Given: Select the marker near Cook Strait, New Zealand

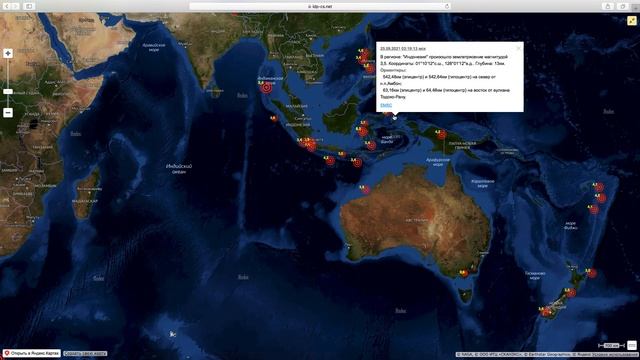Looking at the screenshot, I should pos(571,293).
